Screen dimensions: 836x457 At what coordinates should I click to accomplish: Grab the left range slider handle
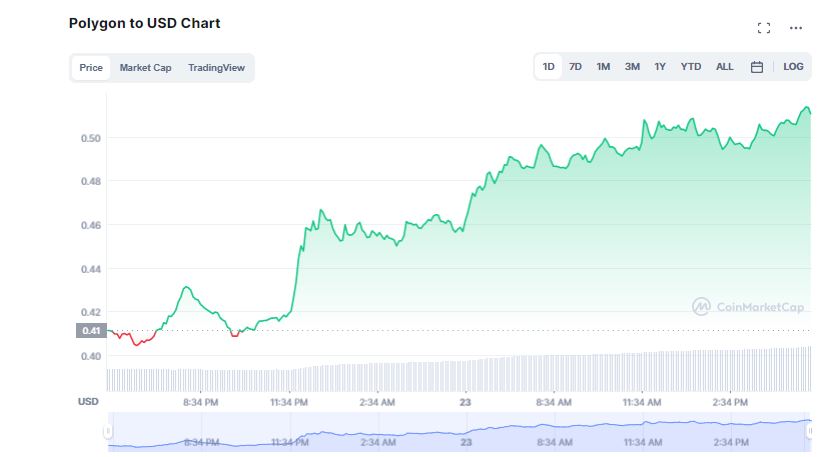pyautogui.click(x=108, y=430)
